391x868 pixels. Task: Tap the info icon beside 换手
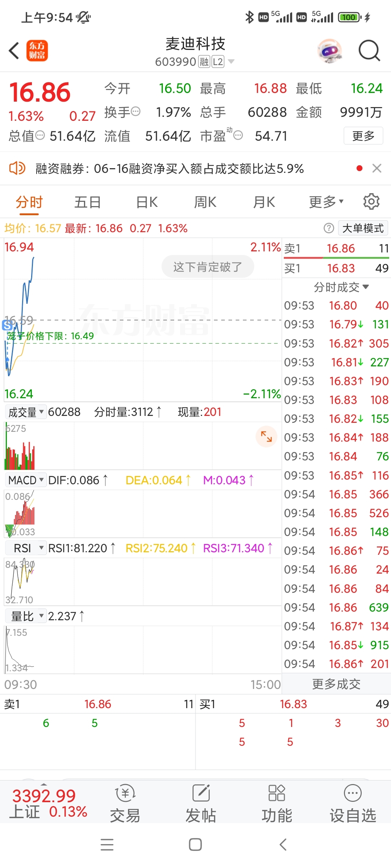pyautogui.click(x=136, y=111)
